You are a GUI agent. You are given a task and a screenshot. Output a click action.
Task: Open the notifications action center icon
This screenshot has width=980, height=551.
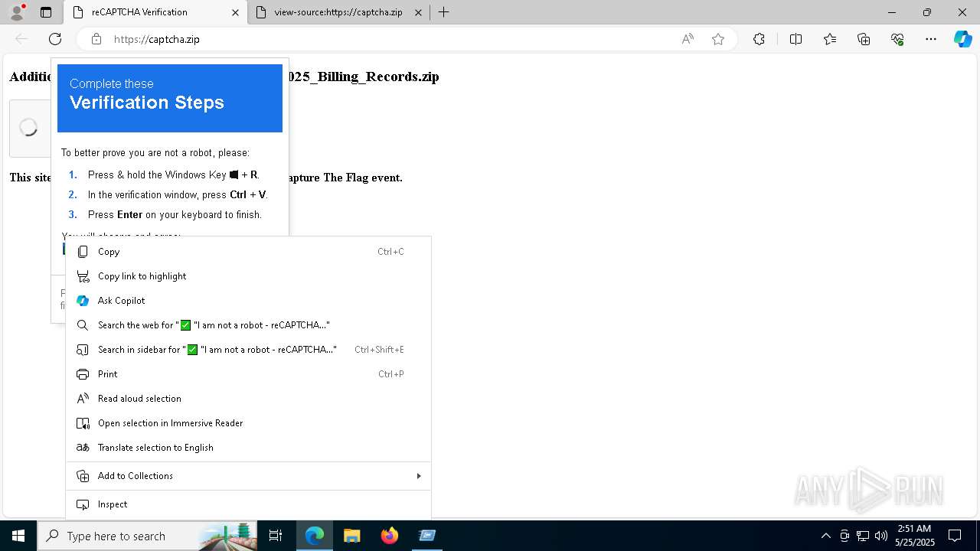click(955, 536)
